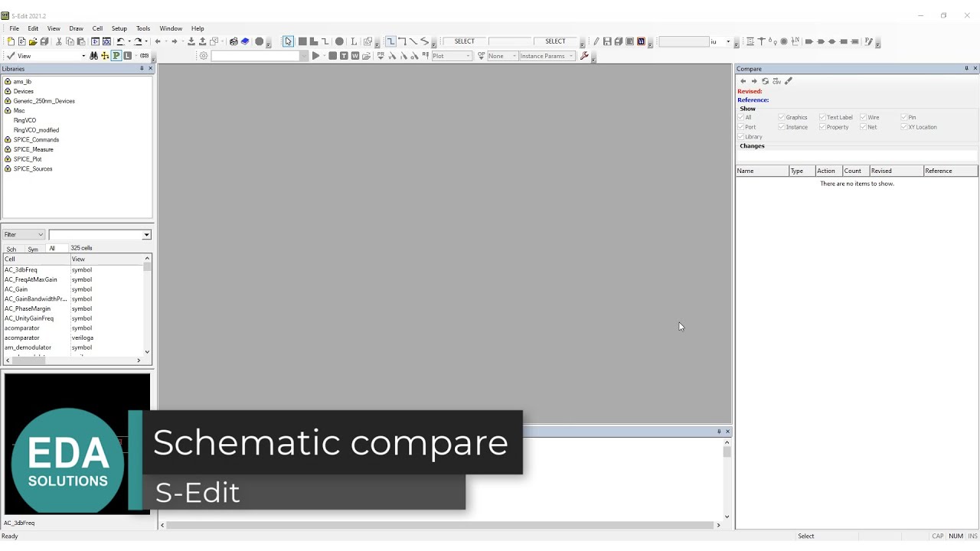Click the red wrench setup icon
The image size is (980, 551).
[584, 55]
